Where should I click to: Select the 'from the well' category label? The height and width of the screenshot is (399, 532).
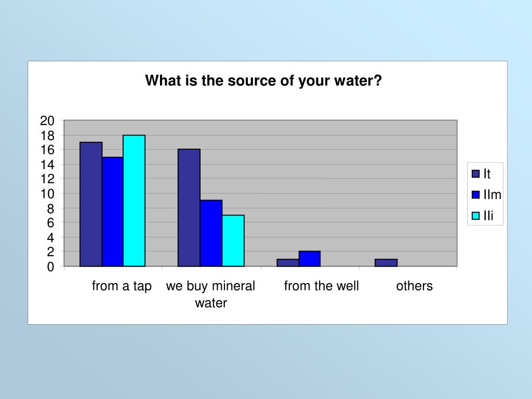321,286
